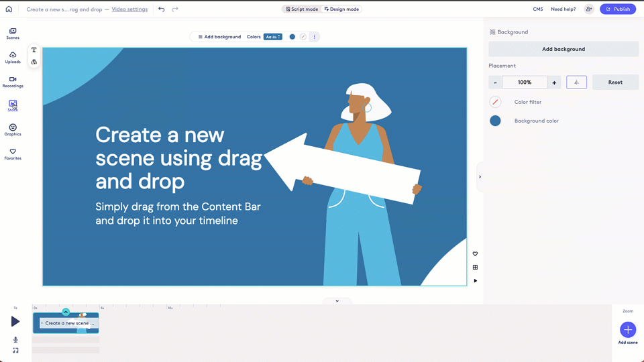
Task: Add scene to favorites with heart icon
Action: pos(475,254)
